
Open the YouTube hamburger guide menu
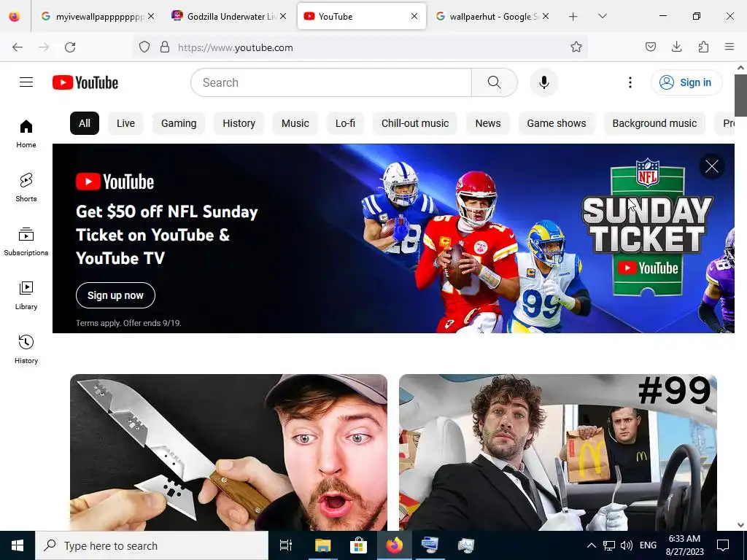pyautogui.click(x=26, y=82)
